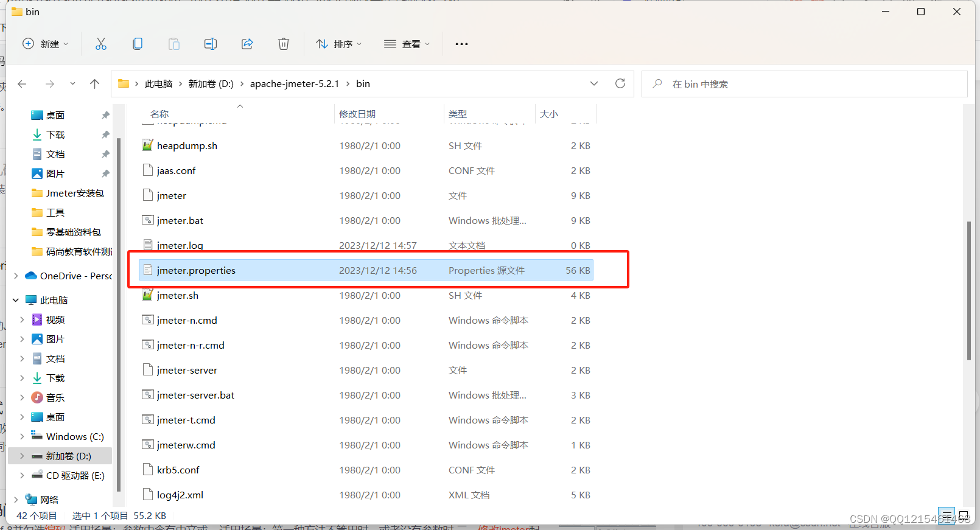This screenshot has height=530, width=980.
Task: Select CD 驱动器 (E:) in sidebar
Action: coord(68,475)
